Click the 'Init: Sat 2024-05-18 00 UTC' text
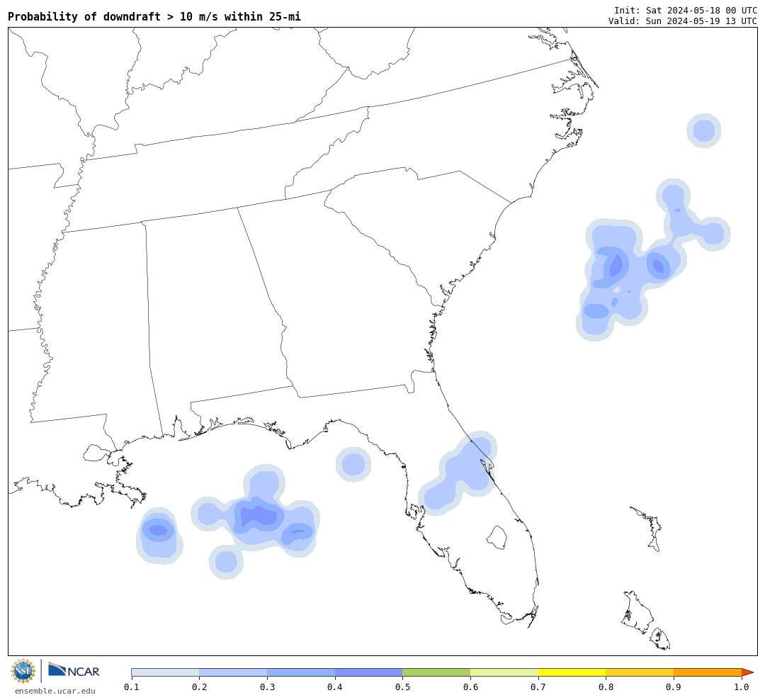 pos(686,10)
